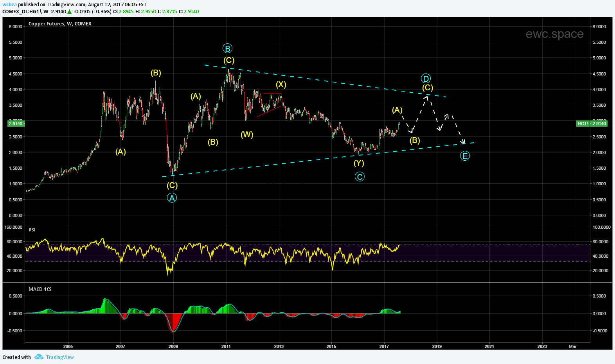This screenshot has height=364, width=615.
Task: Click the circled cyan D wave marker
Action: pos(426,79)
